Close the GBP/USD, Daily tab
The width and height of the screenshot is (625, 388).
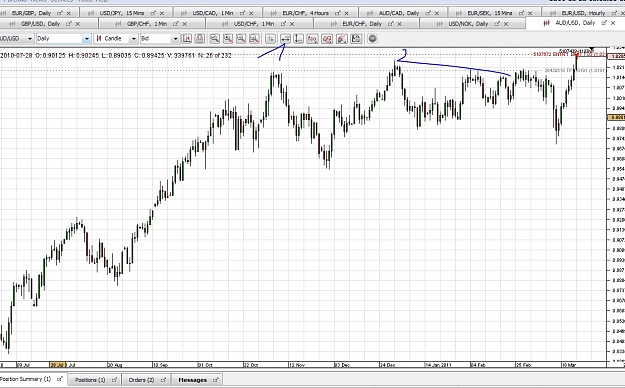coord(78,24)
